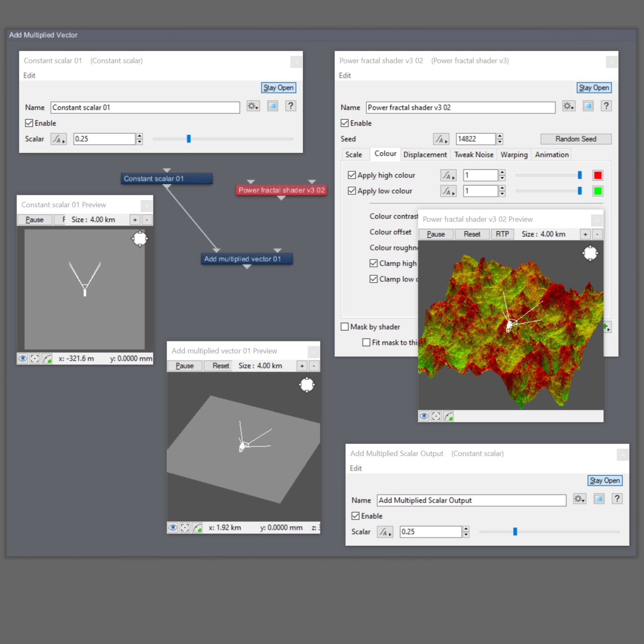Toggle eye visibility icon in Constant scalar 01 Preview
644x644 pixels.
click(x=23, y=359)
